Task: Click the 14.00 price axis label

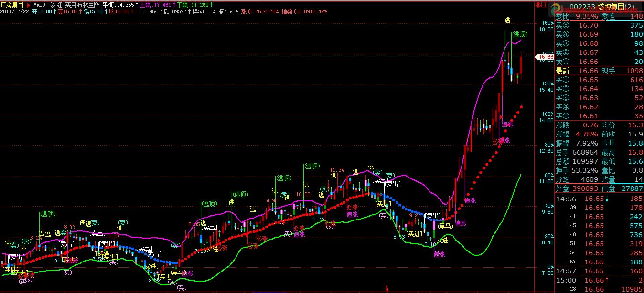Action: click(547, 120)
